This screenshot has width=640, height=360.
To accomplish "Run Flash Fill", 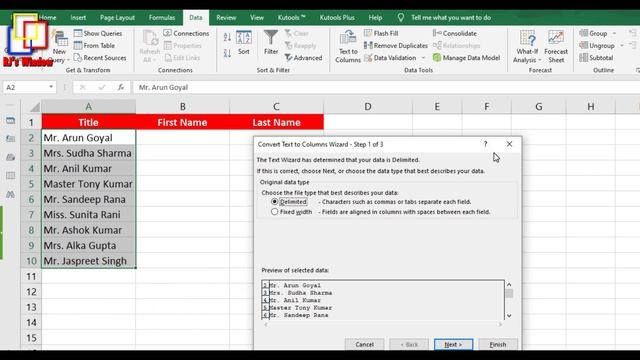I will (381, 33).
